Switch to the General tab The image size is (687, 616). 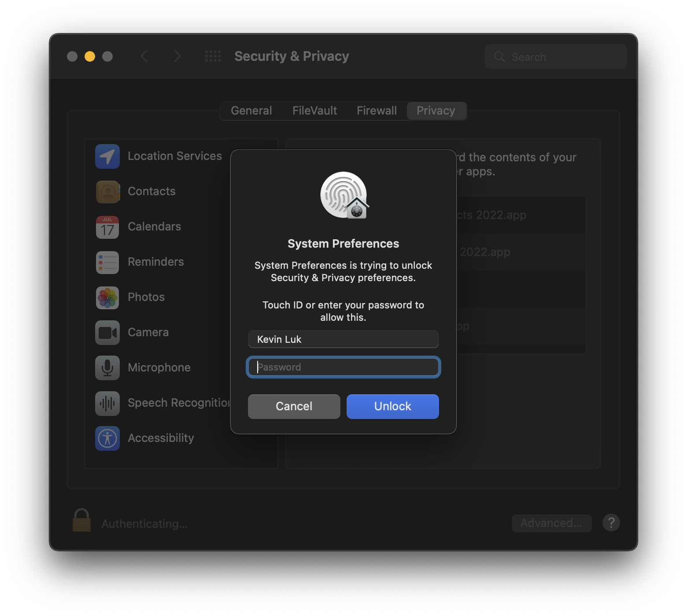pyautogui.click(x=251, y=111)
